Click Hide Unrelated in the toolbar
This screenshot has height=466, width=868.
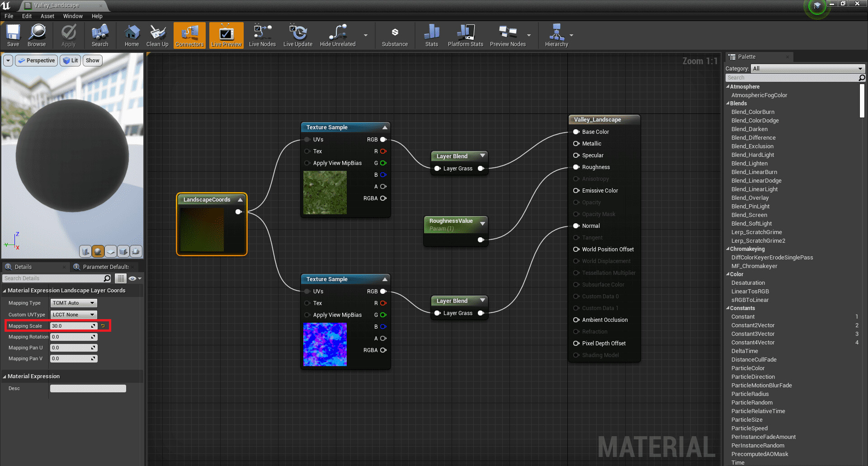pyautogui.click(x=338, y=35)
